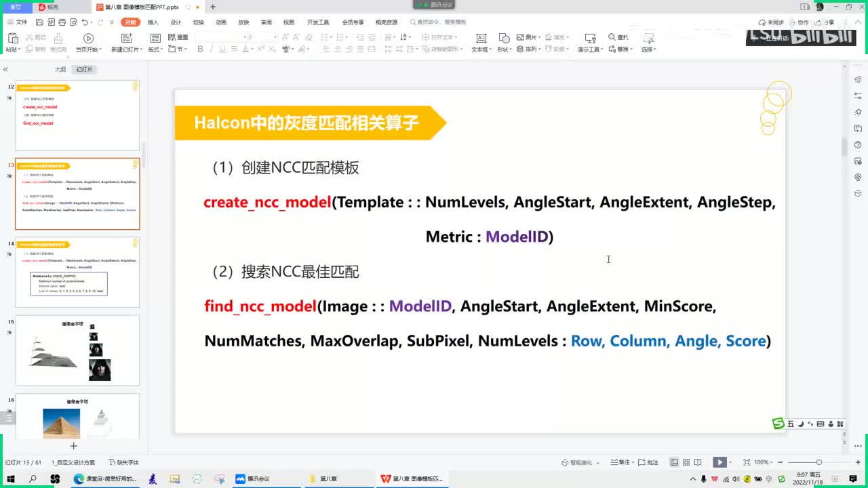This screenshot has height=488, width=868.
Task: Open the Animation (动画) ribbon tab
Action: click(x=221, y=22)
